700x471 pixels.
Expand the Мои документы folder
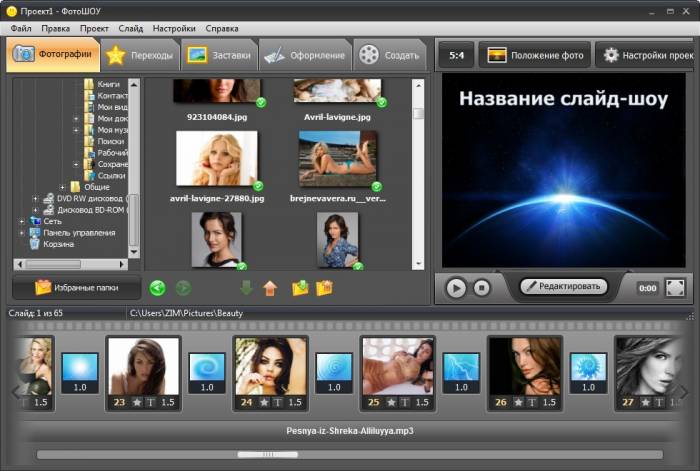76,118
